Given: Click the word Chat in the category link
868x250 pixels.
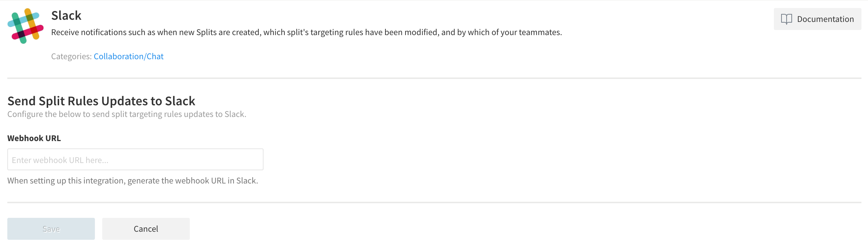Looking at the screenshot, I should 155,56.
